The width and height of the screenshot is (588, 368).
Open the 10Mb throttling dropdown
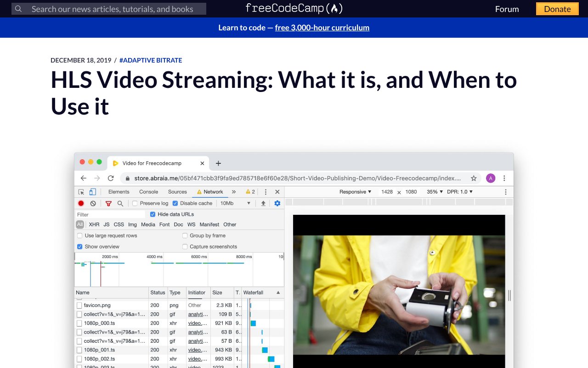pos(235,203)
